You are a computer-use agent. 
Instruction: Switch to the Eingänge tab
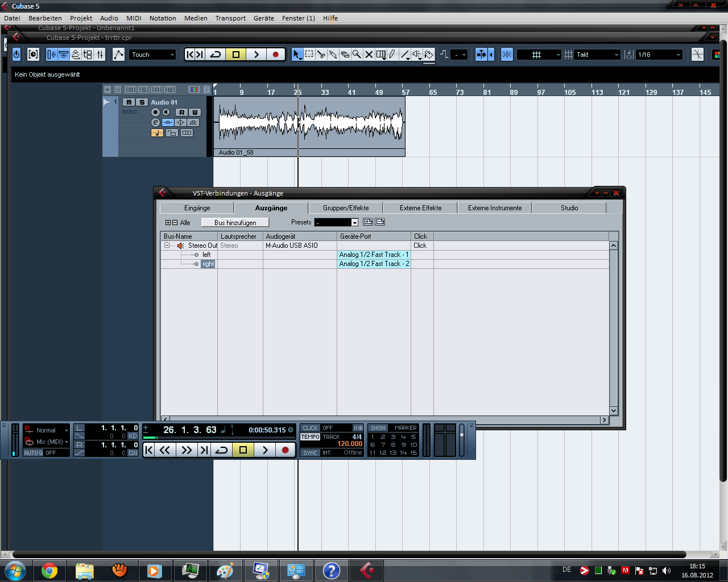(x=197, y=208)
